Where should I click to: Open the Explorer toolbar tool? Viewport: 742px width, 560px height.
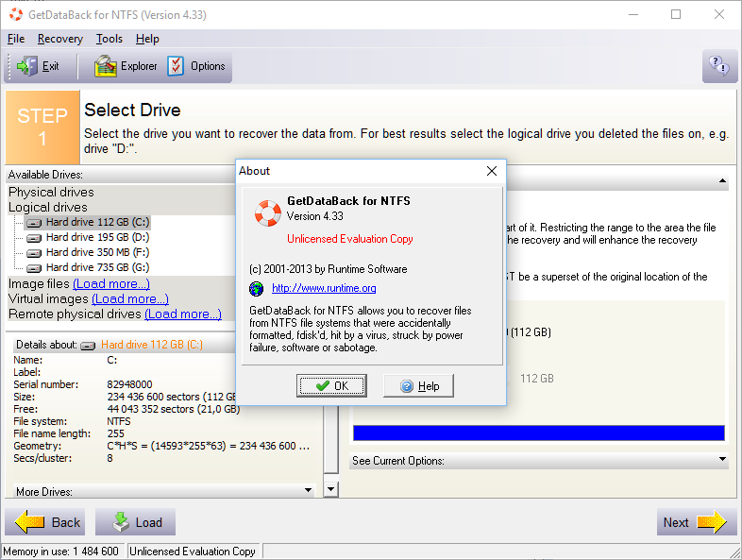[x=105, y=66]
